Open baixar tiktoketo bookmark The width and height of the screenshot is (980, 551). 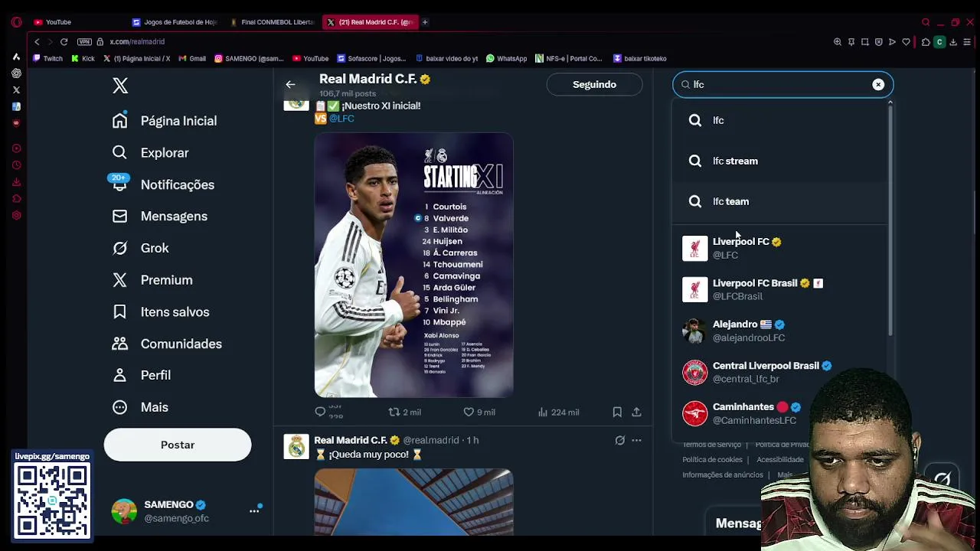[640, 58]
